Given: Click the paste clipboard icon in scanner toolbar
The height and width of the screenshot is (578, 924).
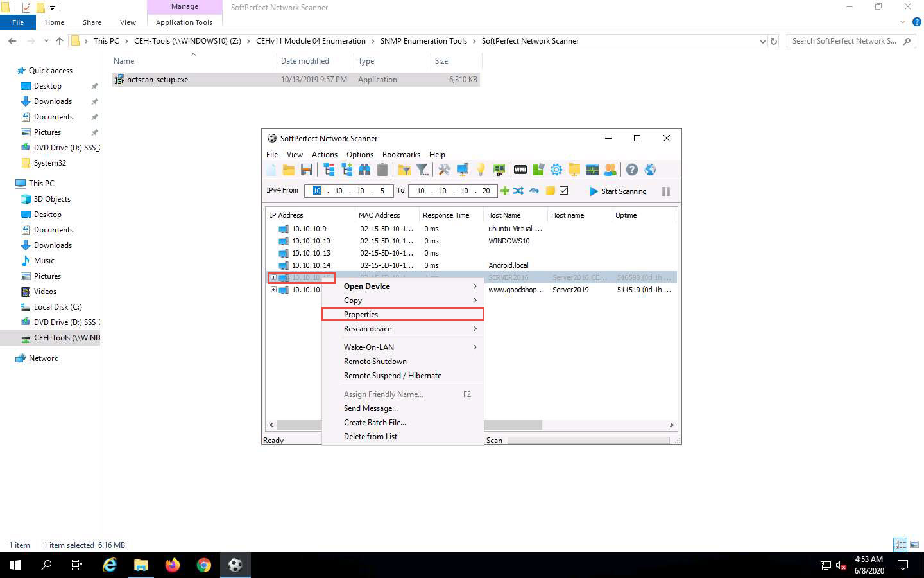Looking at the screenshot, I should [382, 170].
